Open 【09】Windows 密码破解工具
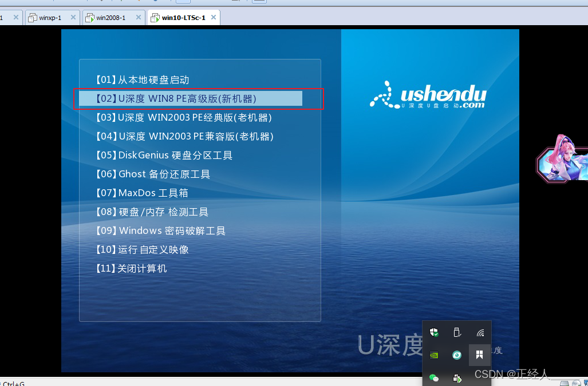Screen dimensions: 588x386 (x=160, y=230)
